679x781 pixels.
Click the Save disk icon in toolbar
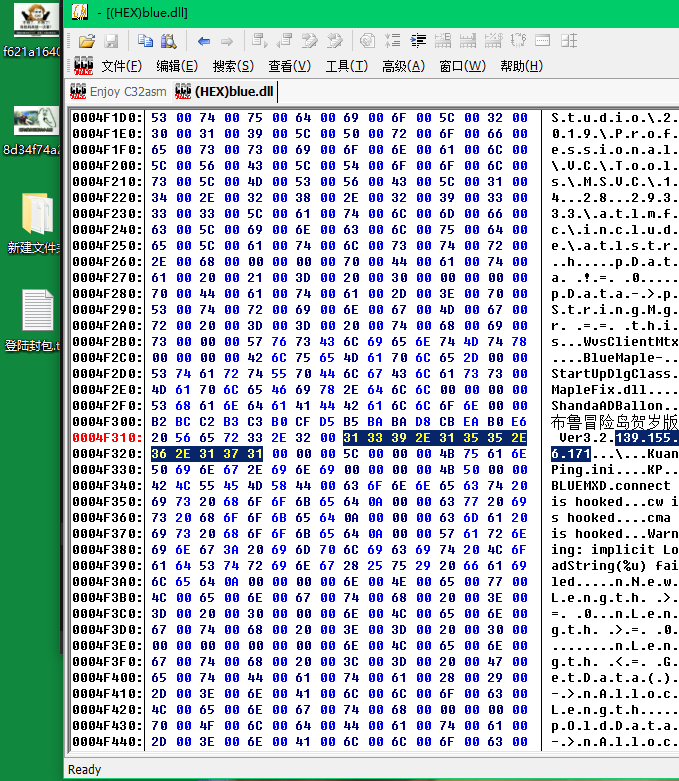pos(111,41)
